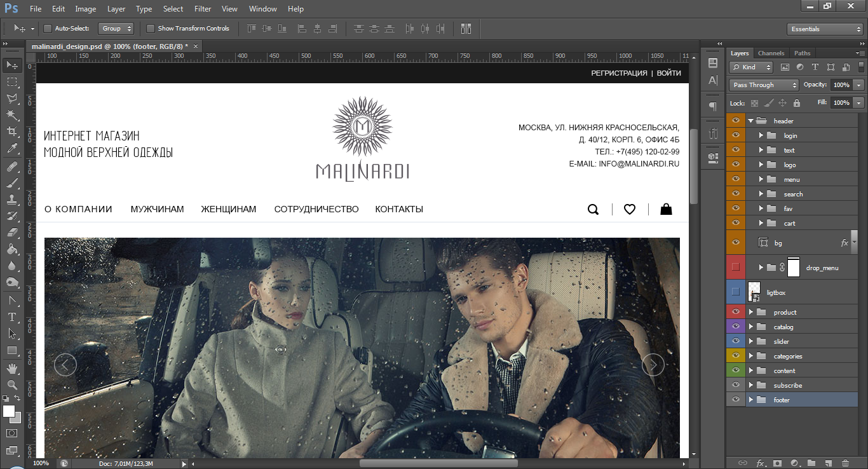Viewport: 868px width, 469px height.
Task: Open the Essentials workspace dropdown
Action: (824, 29)
